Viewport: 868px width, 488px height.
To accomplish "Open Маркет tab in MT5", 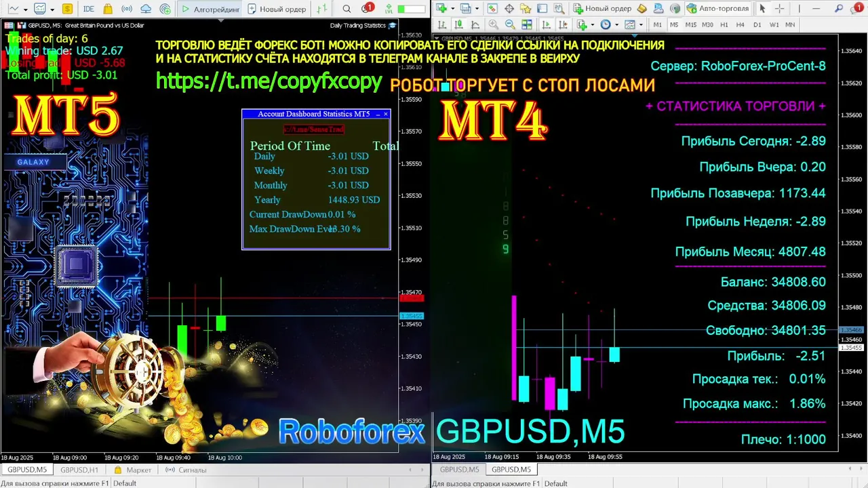I will [x=133, y=469].
